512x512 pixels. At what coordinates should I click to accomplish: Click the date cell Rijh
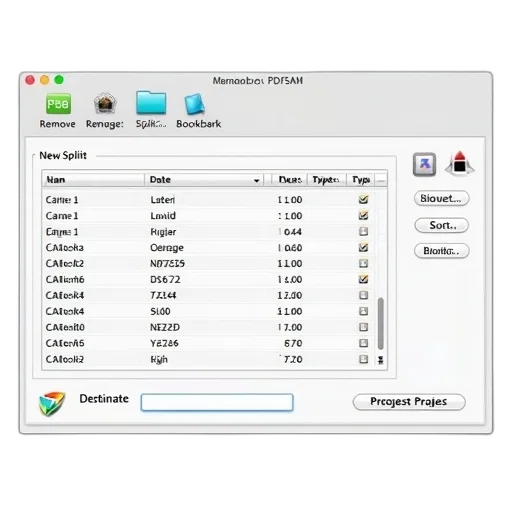pyautogui.click(x=159, y=360)
